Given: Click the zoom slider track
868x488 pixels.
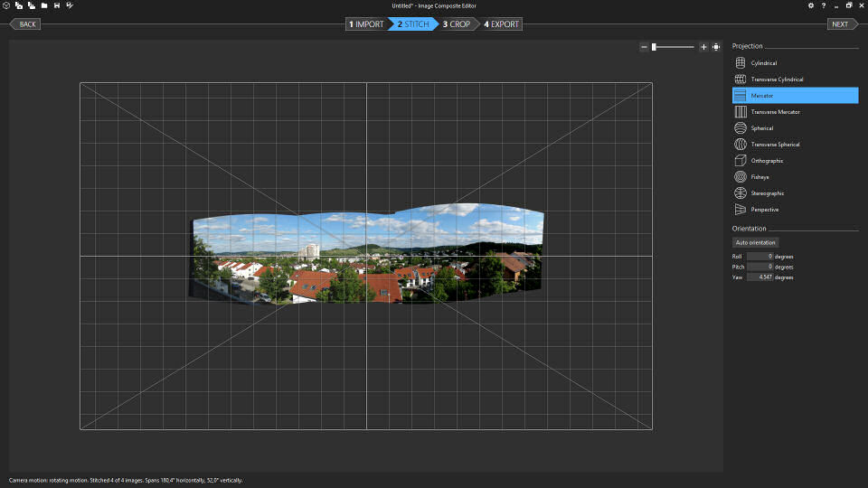Looking at the screenshot, I should click(x=678, y=47).
